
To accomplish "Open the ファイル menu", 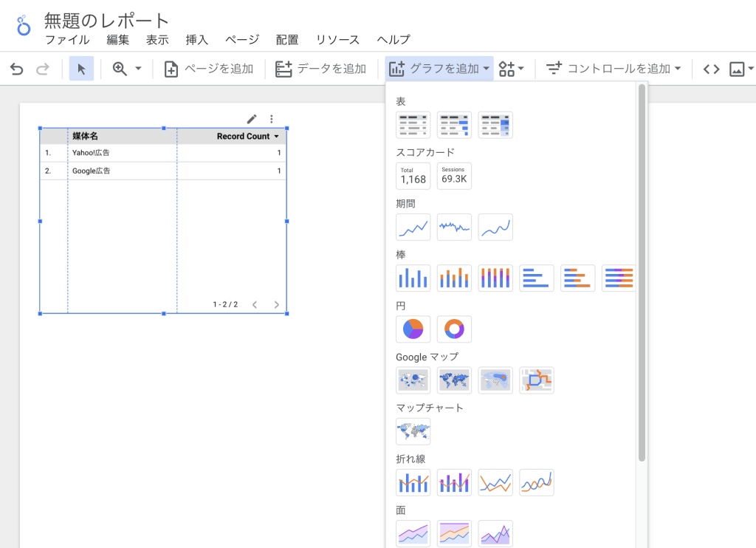I will pyautogui.click(x=67, y=40).
